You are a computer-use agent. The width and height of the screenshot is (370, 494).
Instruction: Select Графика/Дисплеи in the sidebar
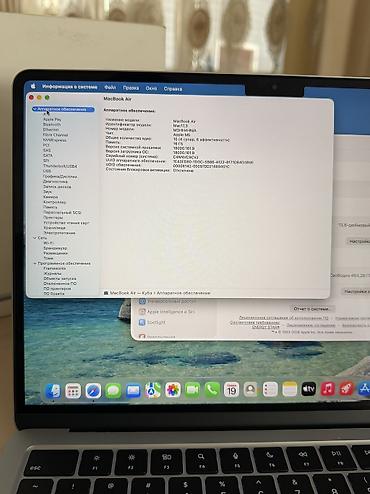coord(60,176)
